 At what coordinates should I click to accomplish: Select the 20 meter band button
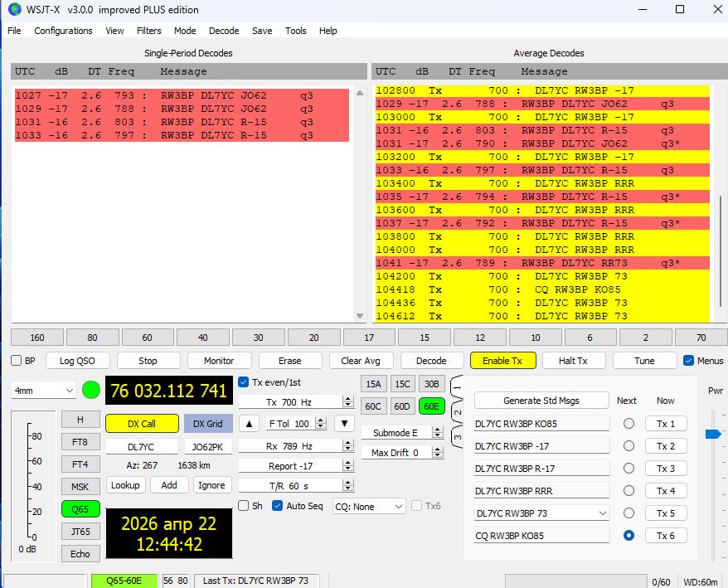314,338
